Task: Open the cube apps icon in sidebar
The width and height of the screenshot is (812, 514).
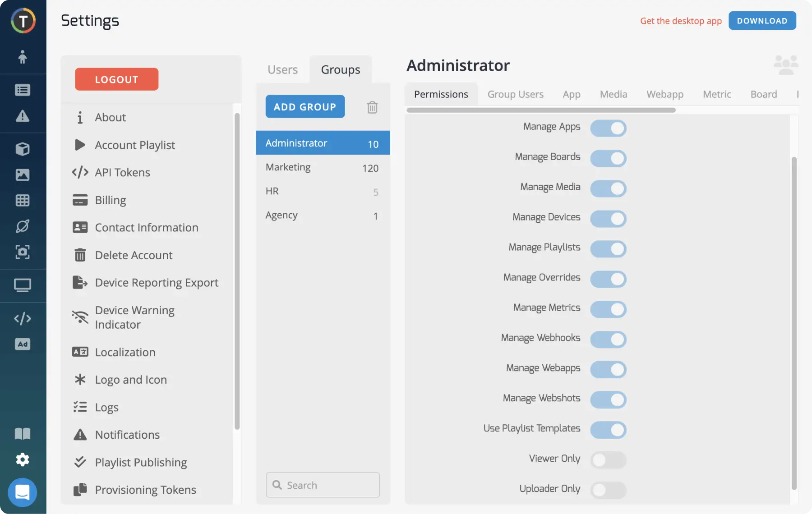Action: point(22,149)
